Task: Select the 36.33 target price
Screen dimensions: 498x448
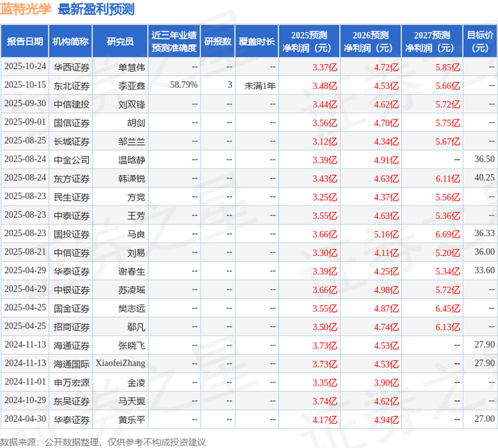Action: [484, 233]
